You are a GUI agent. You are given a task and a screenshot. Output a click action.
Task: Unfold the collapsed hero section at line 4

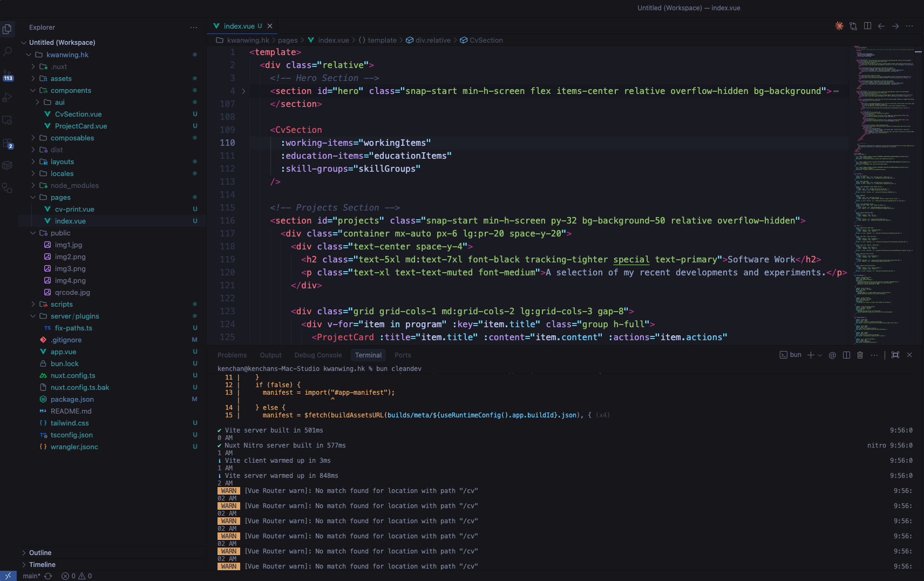[x=243, y=91]
